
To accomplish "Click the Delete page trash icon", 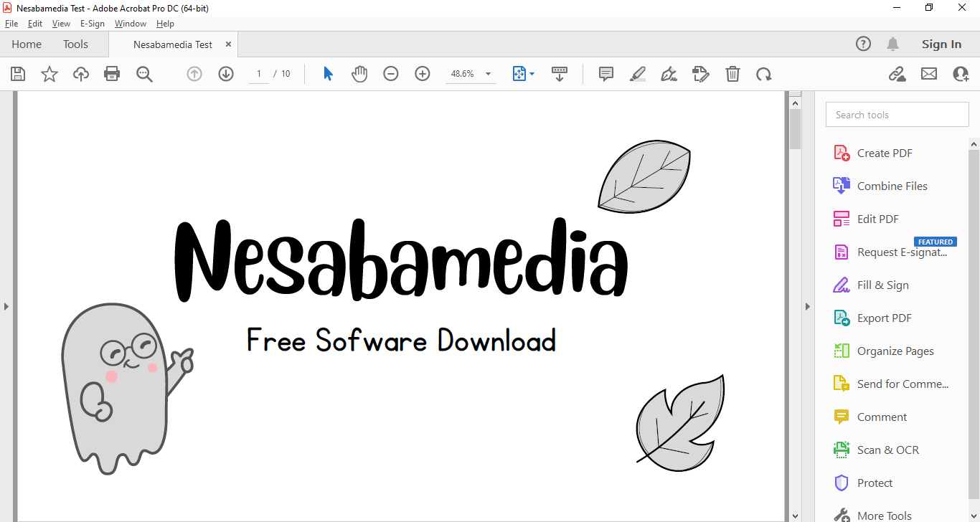I will 732,74.
